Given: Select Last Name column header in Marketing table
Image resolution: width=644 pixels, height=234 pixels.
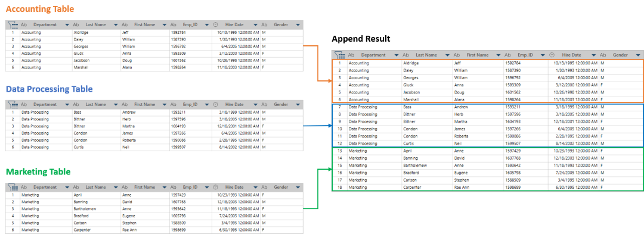Looking at the screenshot, I should tap(95, 188).
